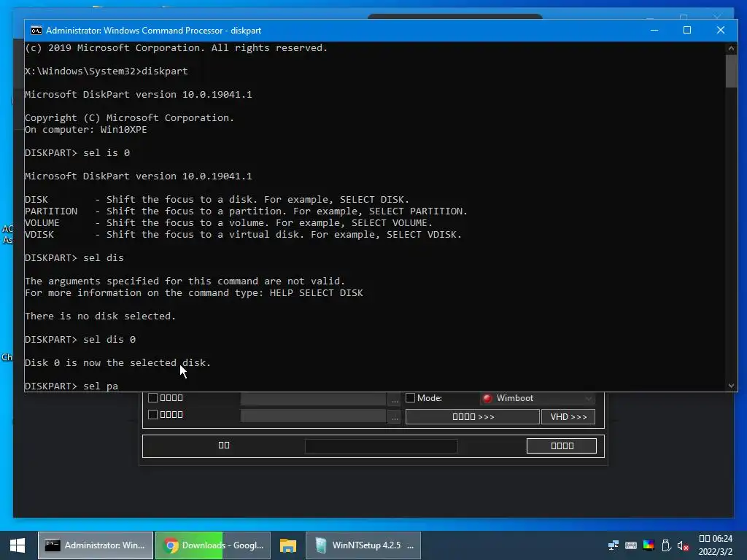Switch to the Administrator: Win... taskbar item
Image resolution: width=747 pixels, height=560 pixels.
[96, 545]
